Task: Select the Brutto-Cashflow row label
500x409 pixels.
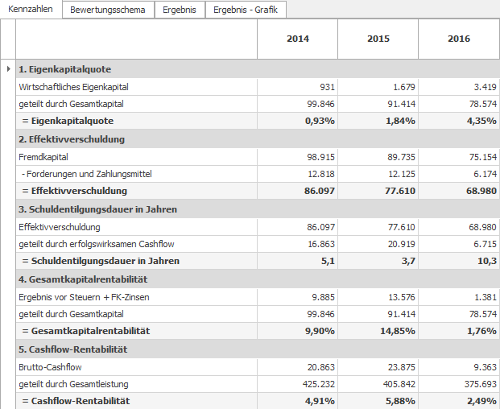Action: (x=50, y=367)
